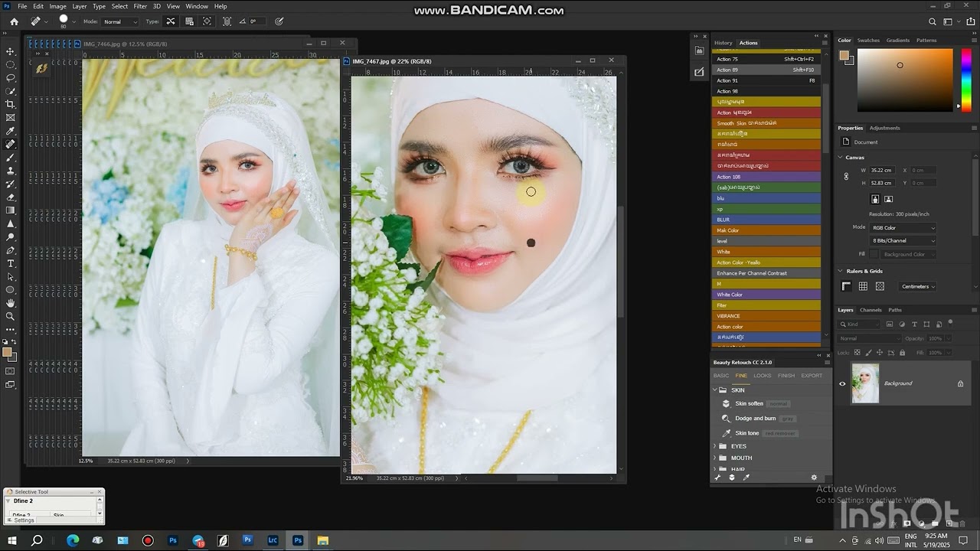Select the Frame tool
This screenshot has width=980, height=551.
coord(10,117)
